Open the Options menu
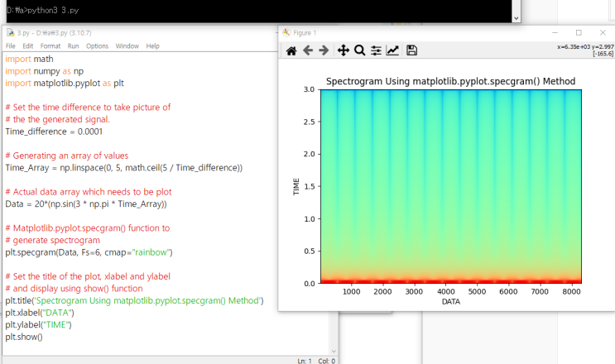615x364 pixels. tap(98, 46)
